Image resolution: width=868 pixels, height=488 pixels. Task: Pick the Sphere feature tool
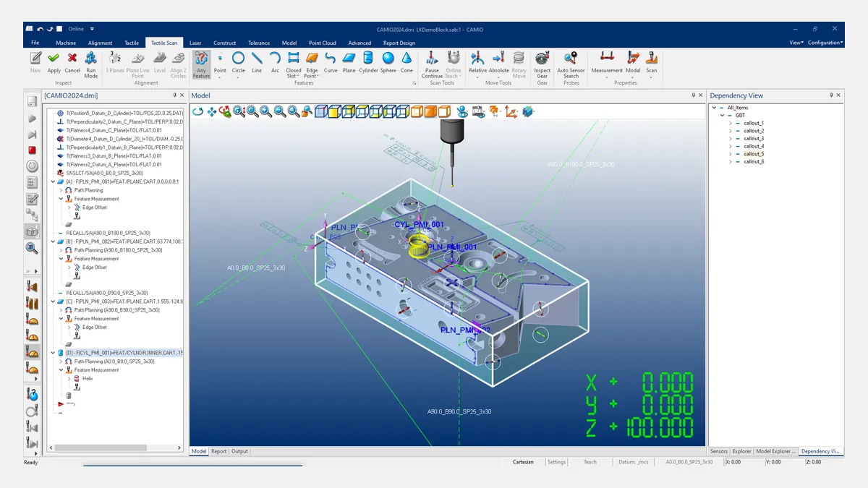(388, 62)
